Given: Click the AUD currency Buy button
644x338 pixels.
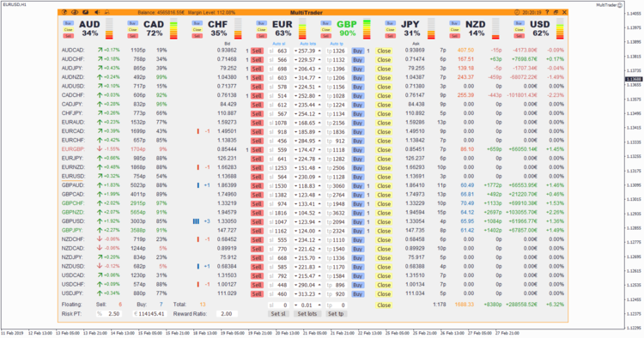Looking at the screenshot, I should click(x=68, y=23).
